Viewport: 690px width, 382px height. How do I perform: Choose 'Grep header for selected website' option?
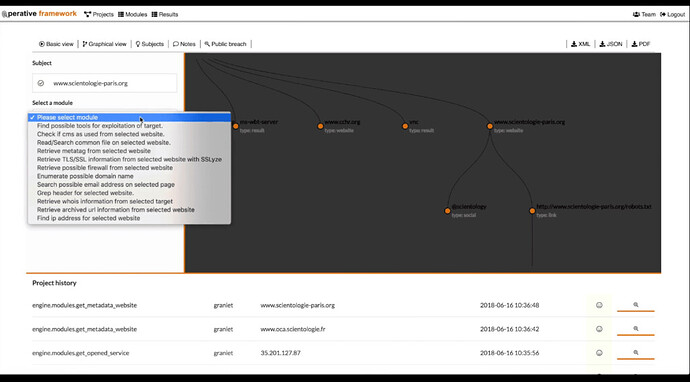[129, 193]
